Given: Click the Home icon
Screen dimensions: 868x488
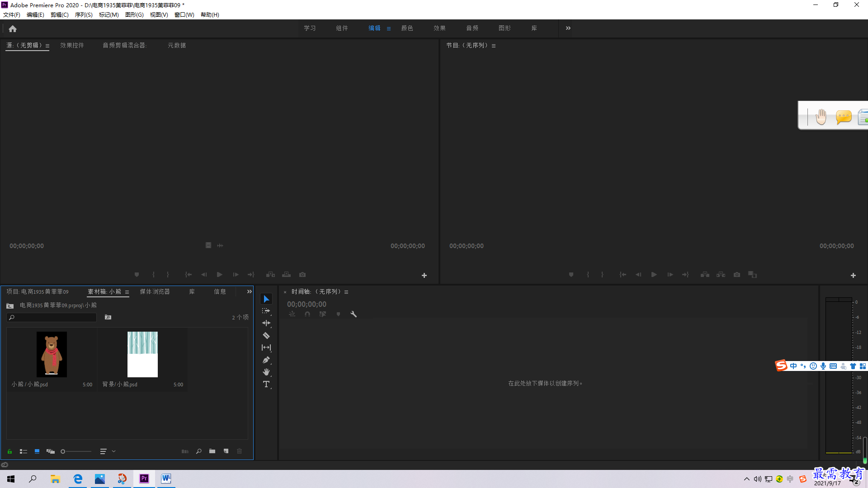Looking at the screenshot, I should (x=13, y=28).
